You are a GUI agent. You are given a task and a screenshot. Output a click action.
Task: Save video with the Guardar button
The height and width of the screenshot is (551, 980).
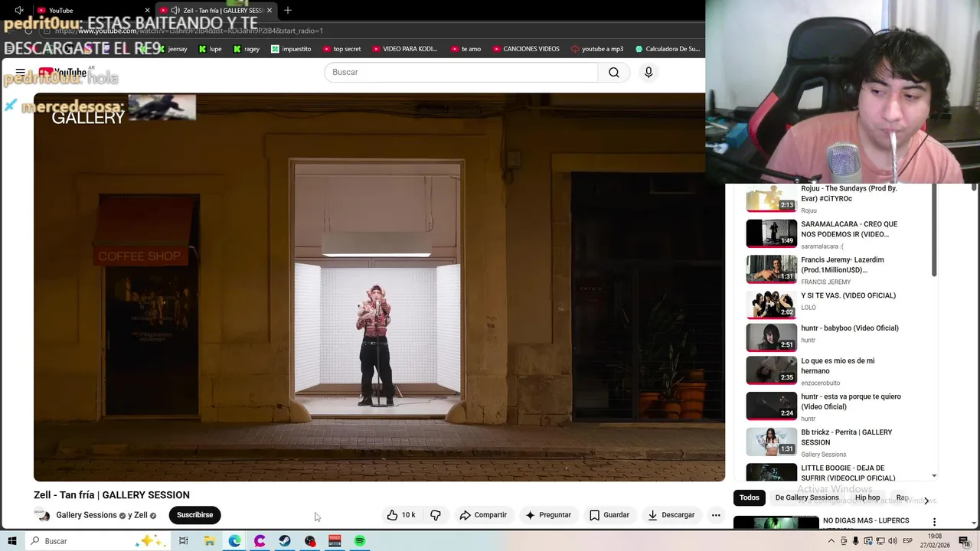[x=609, y=515]
